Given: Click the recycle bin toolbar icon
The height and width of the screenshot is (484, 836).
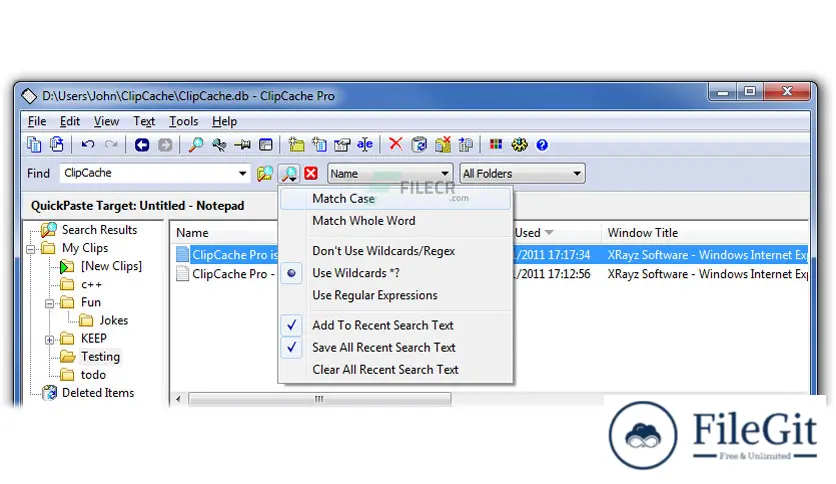Looking at the screenshot, I should click(419, 144).
